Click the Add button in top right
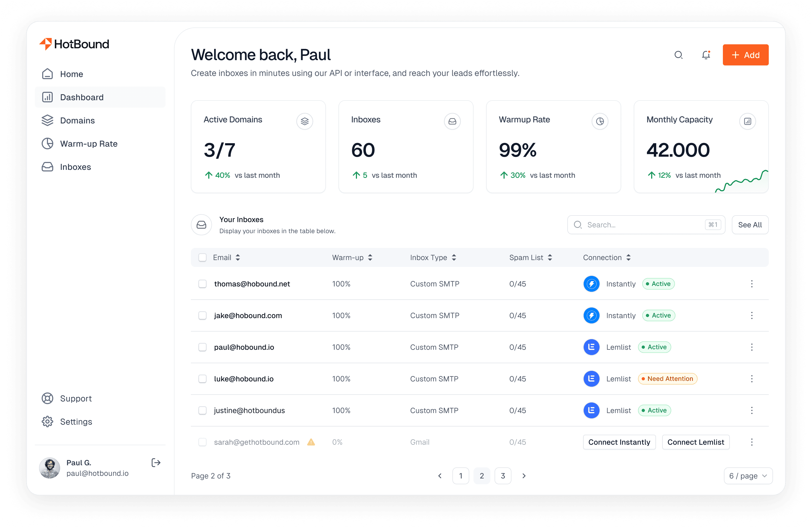This screenshot has height=527, width=812. click(745, 55)
